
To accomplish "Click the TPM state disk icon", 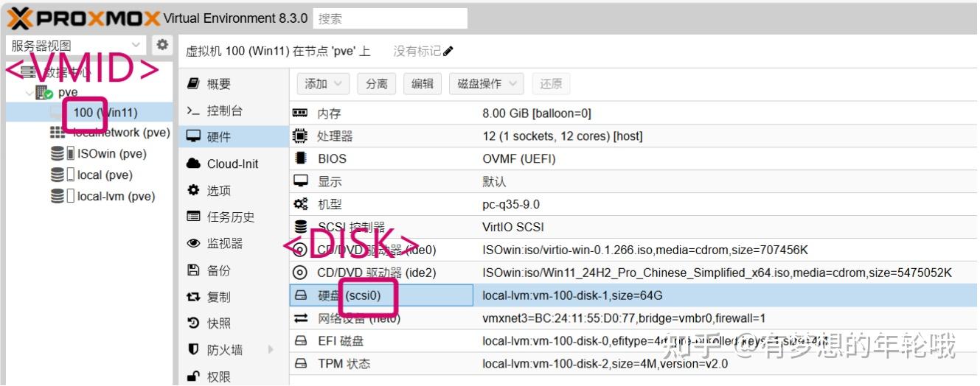I will point(300,364).
